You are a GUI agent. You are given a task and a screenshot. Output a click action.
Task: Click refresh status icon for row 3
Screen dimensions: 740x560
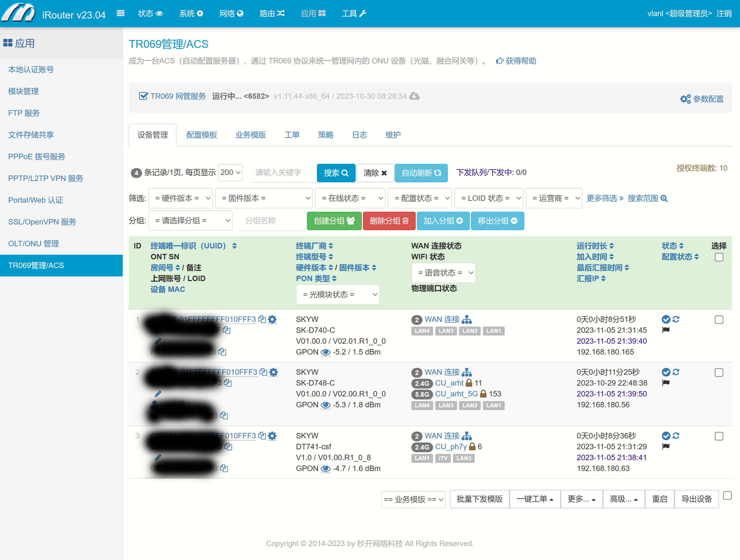pyautogui.click(x=676, y=436)
